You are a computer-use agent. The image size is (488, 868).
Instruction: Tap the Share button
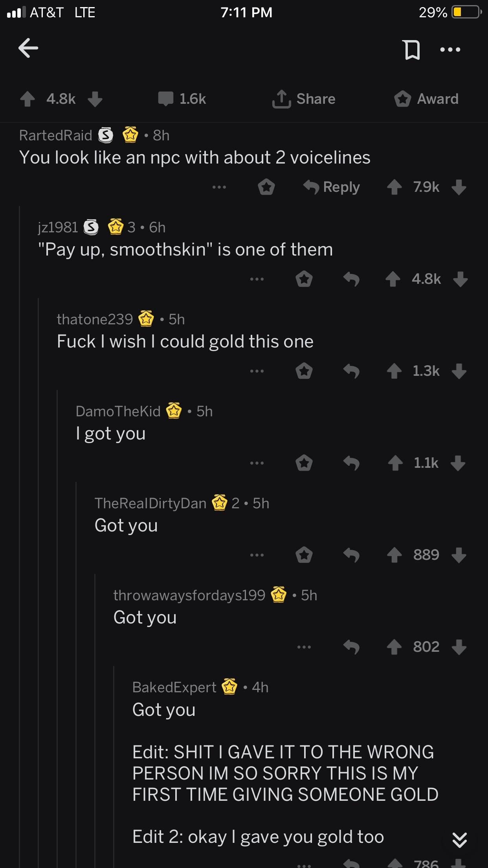(304, 99)
